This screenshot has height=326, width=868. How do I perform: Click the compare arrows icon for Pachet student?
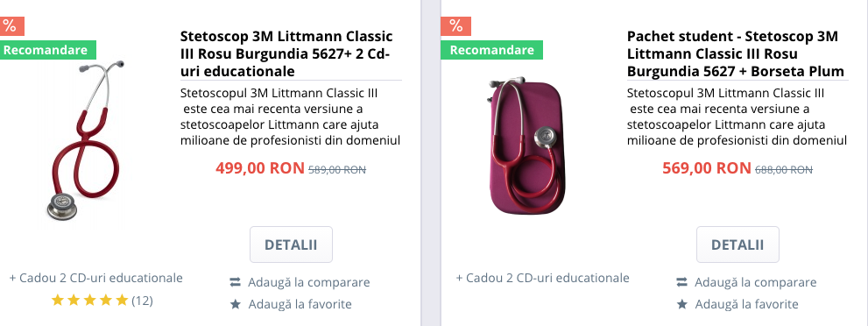pos(682,282)
